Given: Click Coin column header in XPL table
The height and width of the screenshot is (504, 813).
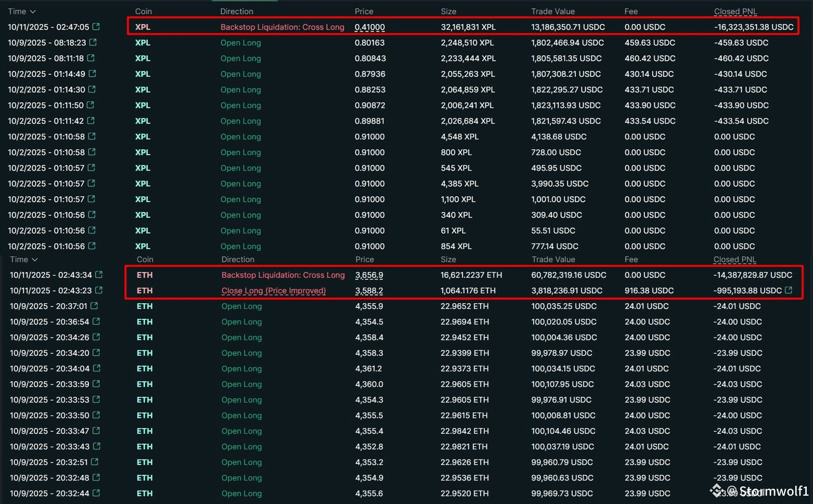Looking at the screenshot, I should (144, 11).
